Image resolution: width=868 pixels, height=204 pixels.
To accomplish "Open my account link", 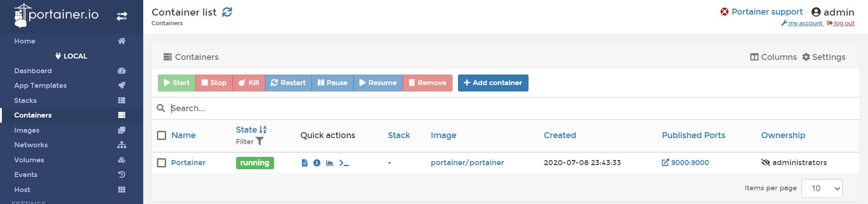I will [x=802, y=23].
